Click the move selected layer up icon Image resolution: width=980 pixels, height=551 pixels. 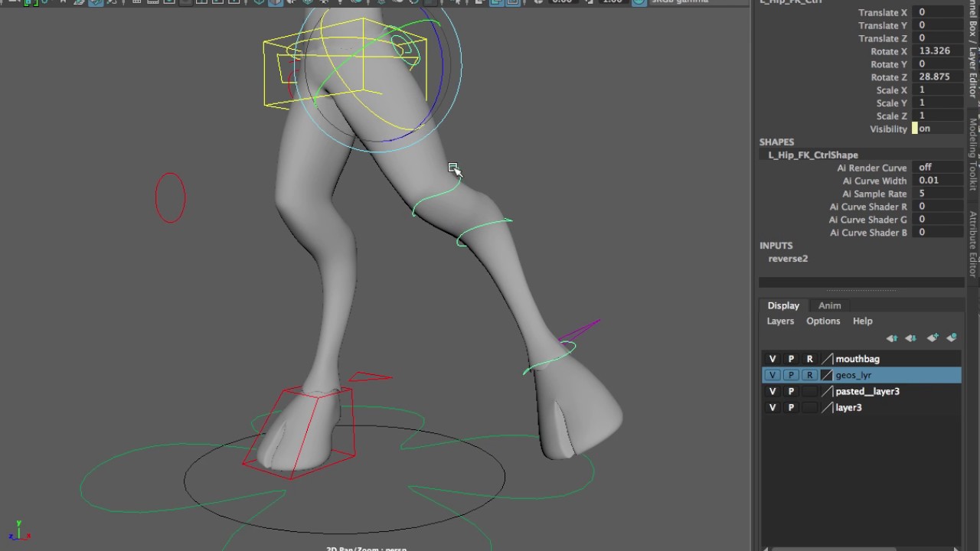pos(892,337)
